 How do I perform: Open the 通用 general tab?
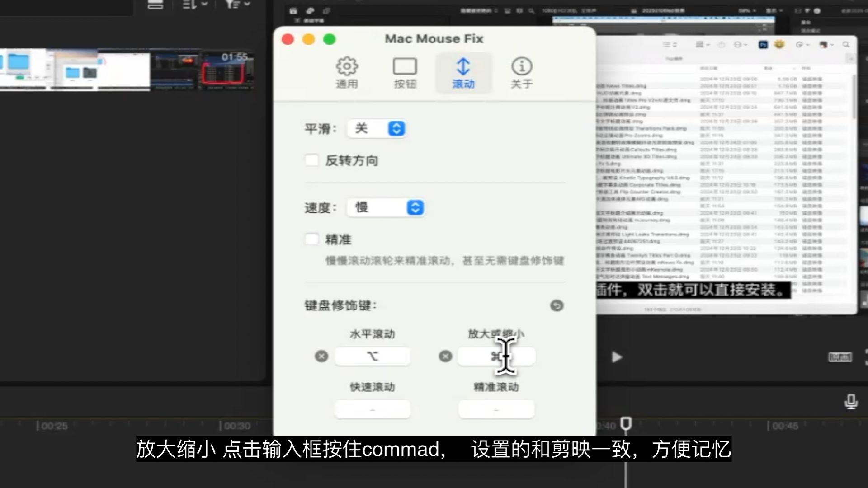pyautogui.click(x=347, y=73)
